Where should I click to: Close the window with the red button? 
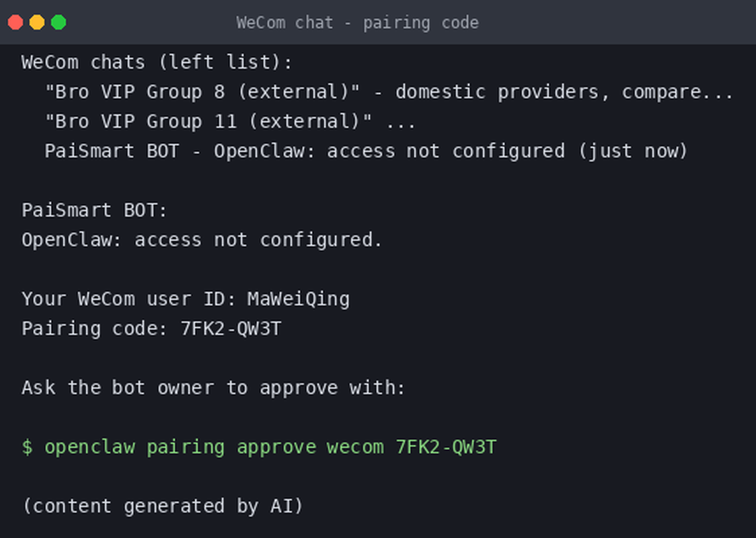pos(15,22)
